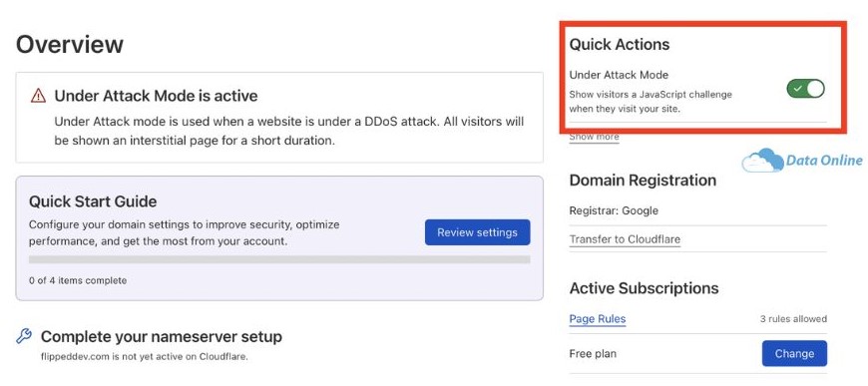Select the 0 of 4 items complete text
Viewport: 868px width, 386px height.
(78, 281)
